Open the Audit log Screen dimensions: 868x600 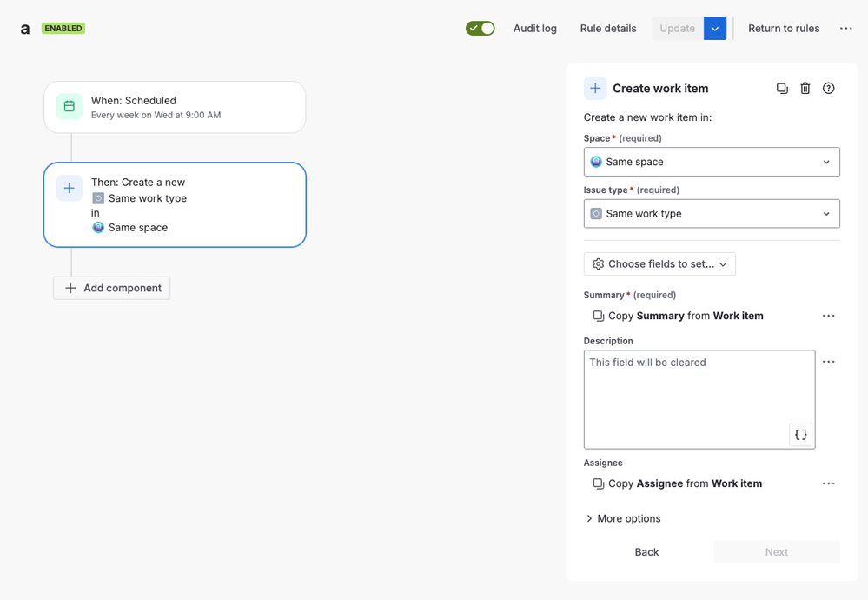(x=534, y=28)
